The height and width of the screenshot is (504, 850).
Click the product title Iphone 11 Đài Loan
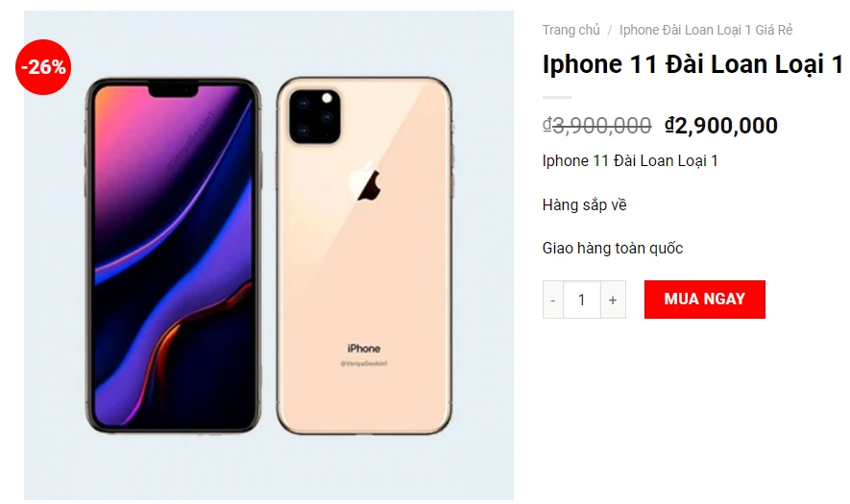pos(692,64)
